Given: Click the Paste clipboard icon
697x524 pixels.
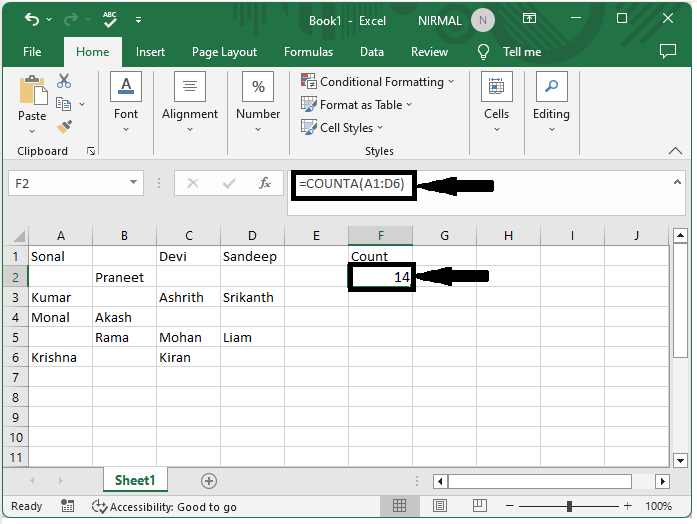Looking at the screenshot, I should tap(32, 91).
